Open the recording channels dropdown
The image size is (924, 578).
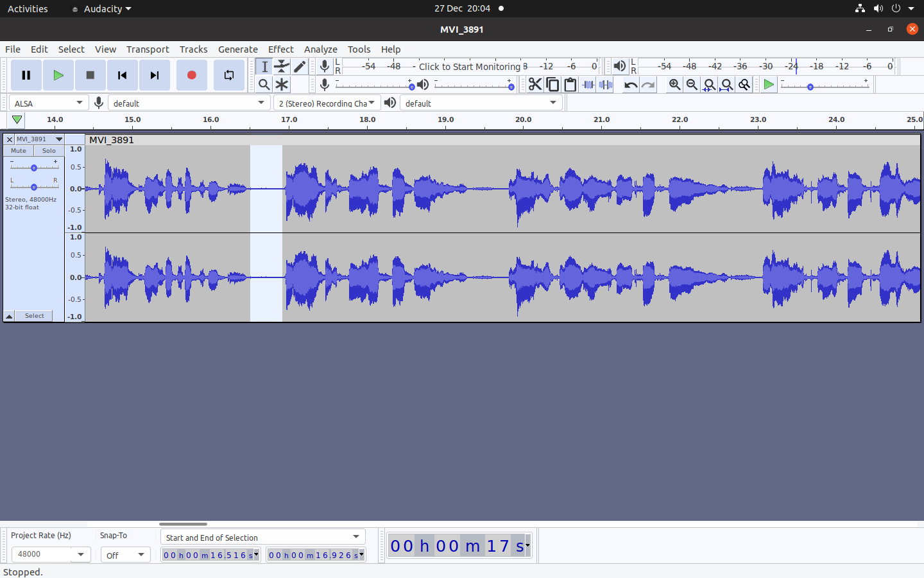(327, 103)
